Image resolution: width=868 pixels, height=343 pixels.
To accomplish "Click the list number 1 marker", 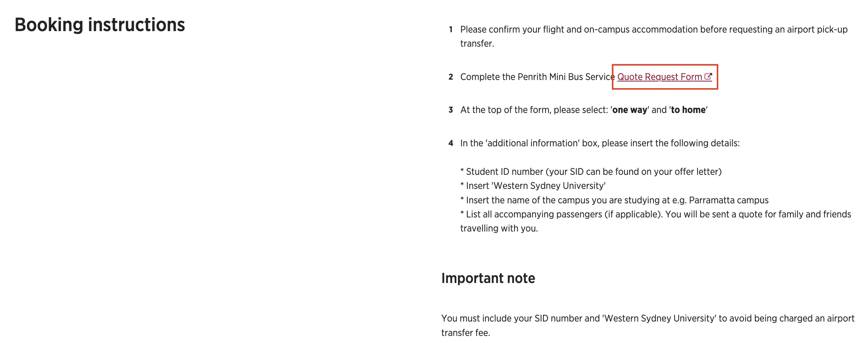I will pyautogui.click(x=451, y=30).
